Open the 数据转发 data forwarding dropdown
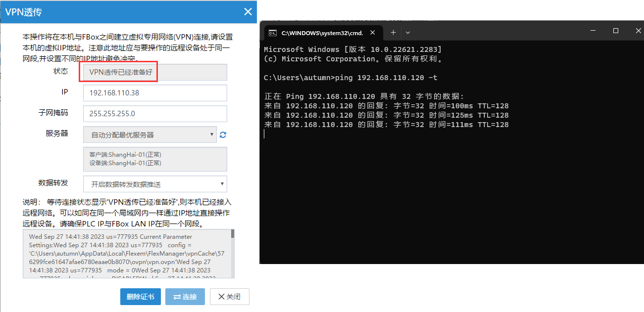 point(154,184)
